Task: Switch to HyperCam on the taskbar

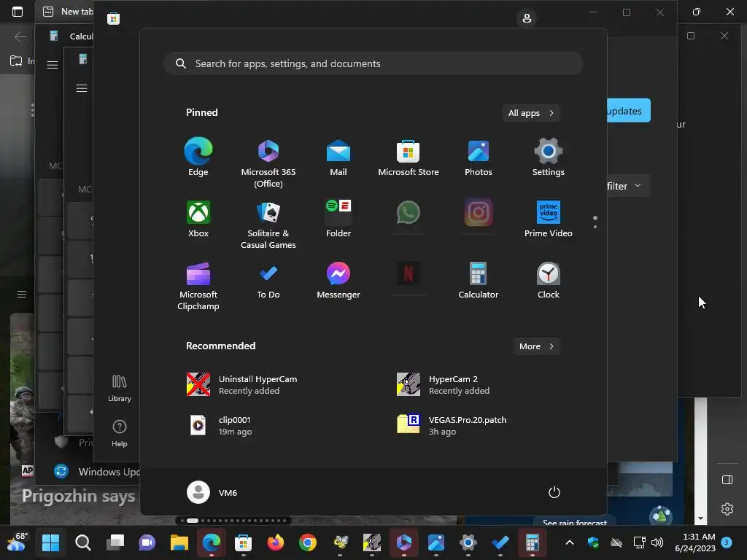Action: point(372,542)
